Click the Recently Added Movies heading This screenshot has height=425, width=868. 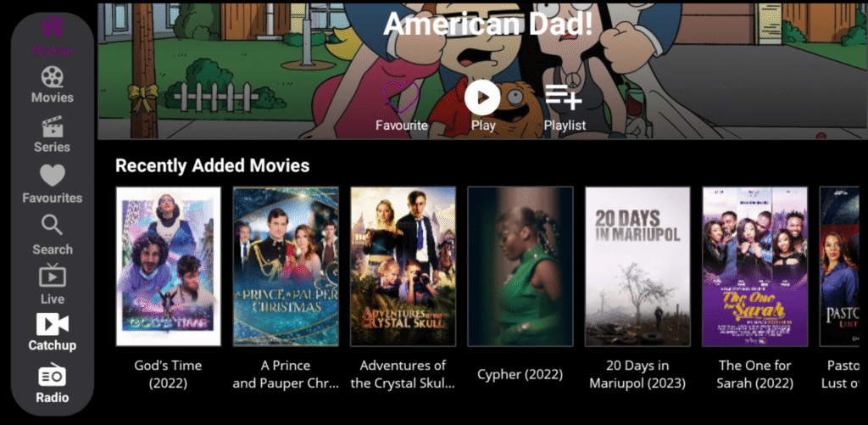pos(212,165)
